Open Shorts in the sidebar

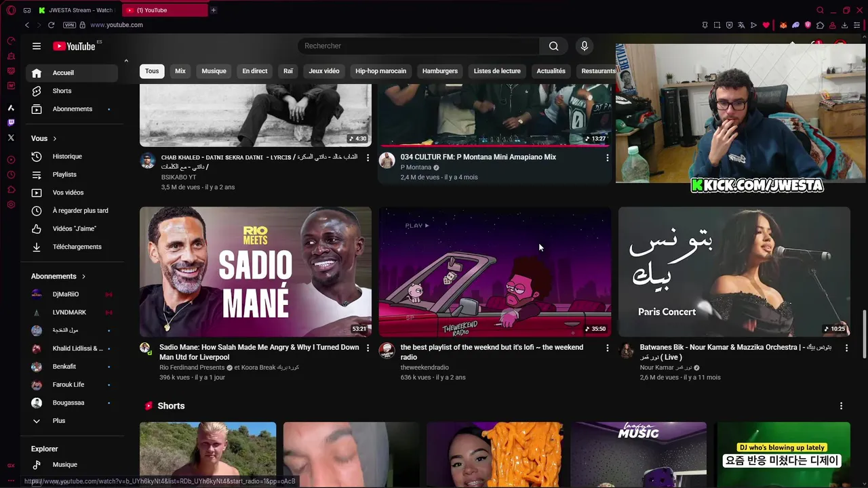click(x=71, y=91)
